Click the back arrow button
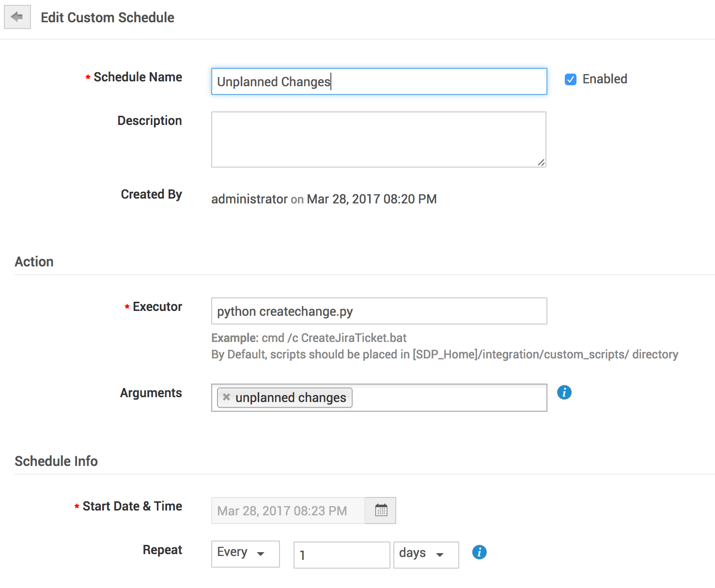The height and width of the screenshot is (588, 715). [17, 17]
